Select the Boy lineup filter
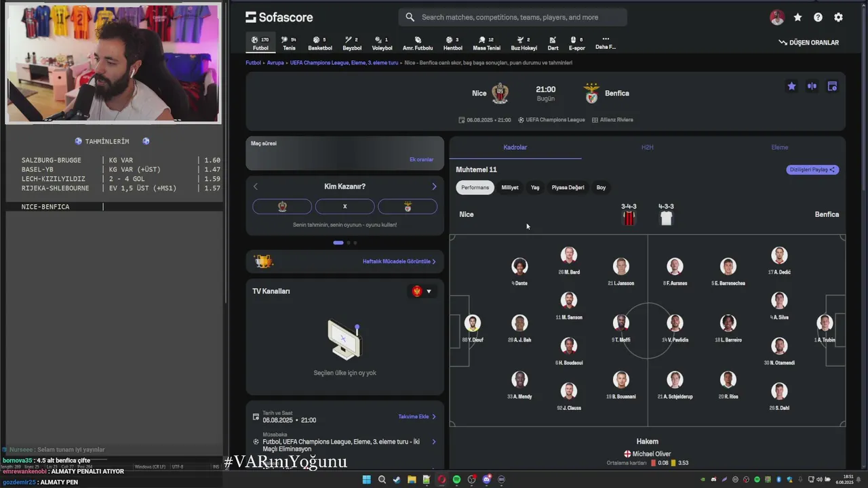 pos(601,188)
